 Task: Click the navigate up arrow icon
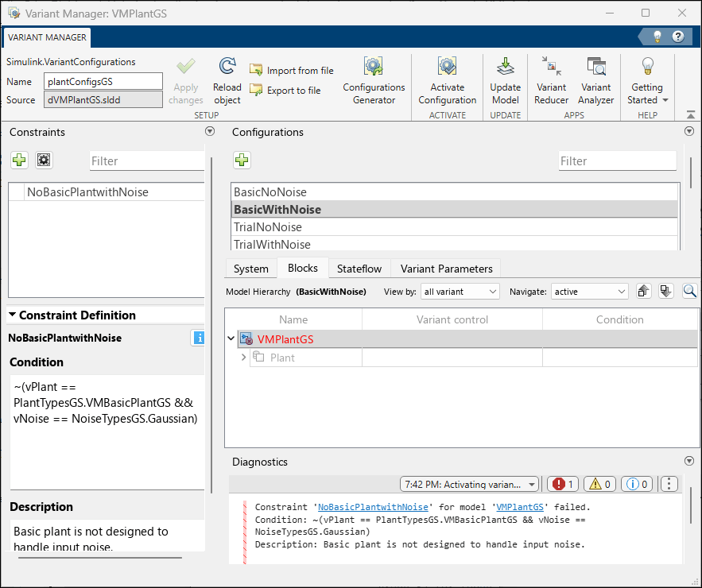click(x=643, y=292)
